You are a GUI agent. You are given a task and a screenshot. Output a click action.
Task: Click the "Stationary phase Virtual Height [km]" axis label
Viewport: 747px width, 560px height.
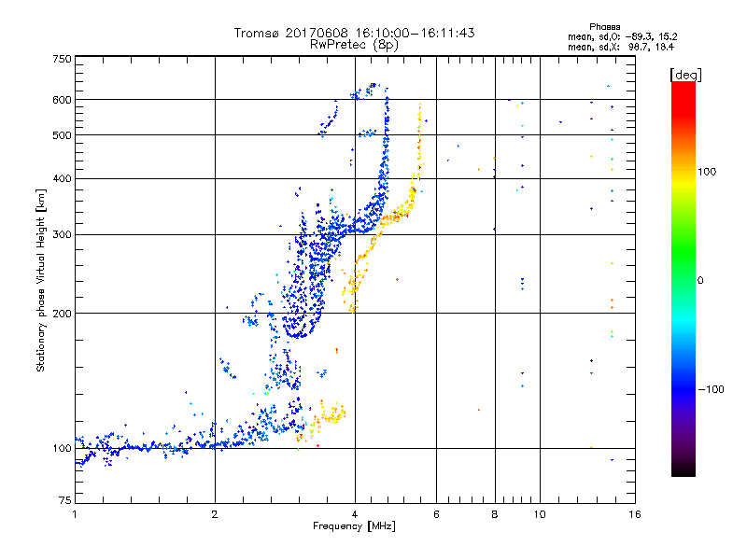tap(40, 280)
